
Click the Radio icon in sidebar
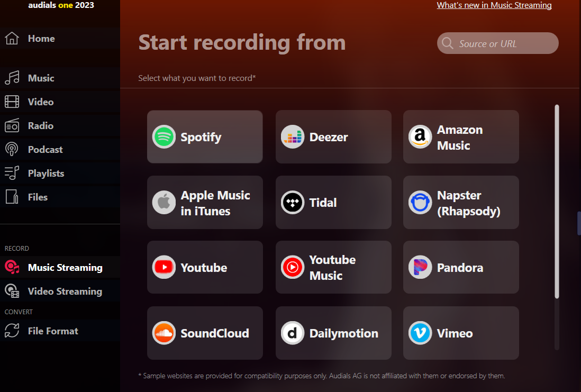click(x=12, y=125)
